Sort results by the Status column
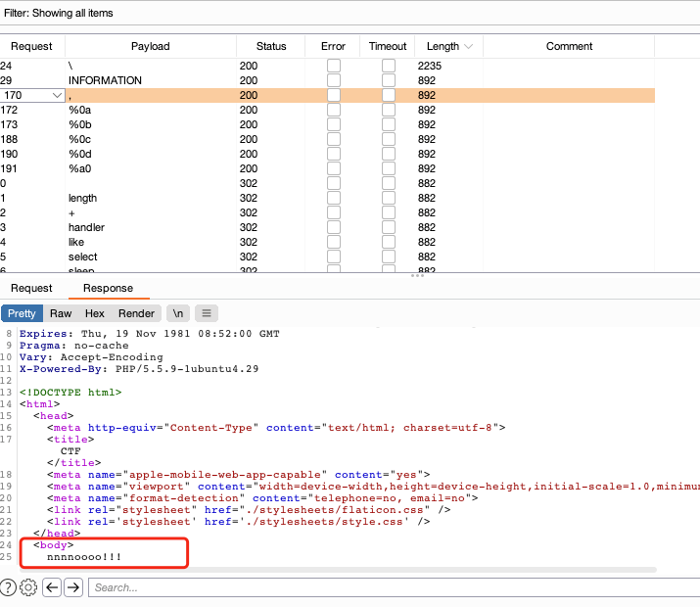This screenshot has height=607, width=700. [x=271, y=46]
